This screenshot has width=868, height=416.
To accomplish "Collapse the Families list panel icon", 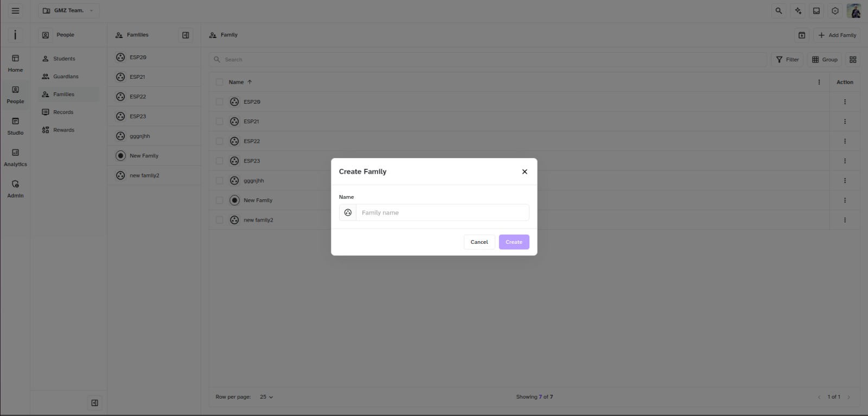I will click(186, 35).
